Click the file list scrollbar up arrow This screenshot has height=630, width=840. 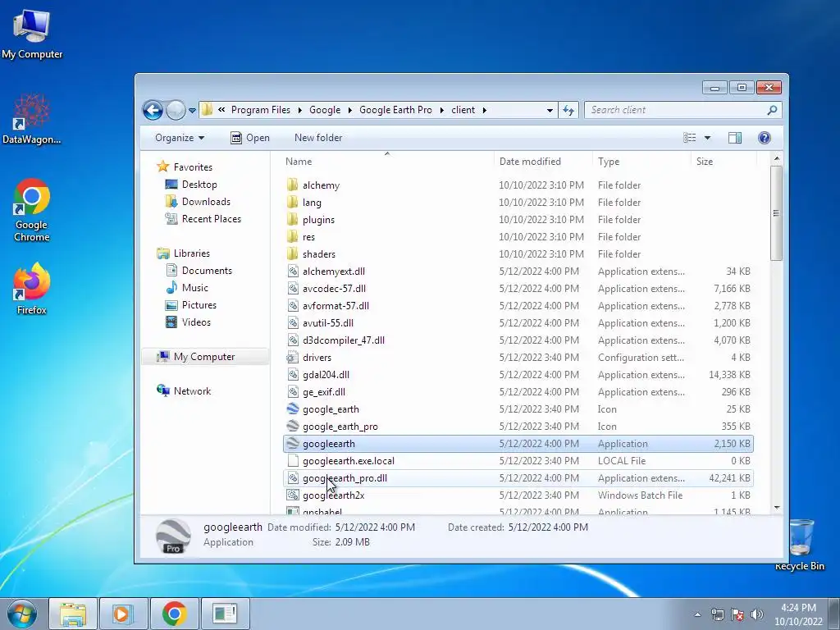click(777, 159)
